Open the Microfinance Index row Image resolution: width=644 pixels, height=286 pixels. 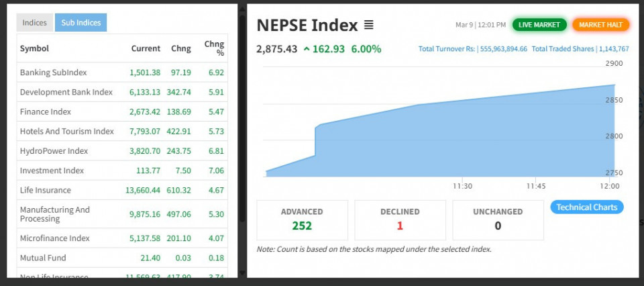click(54, 238)
